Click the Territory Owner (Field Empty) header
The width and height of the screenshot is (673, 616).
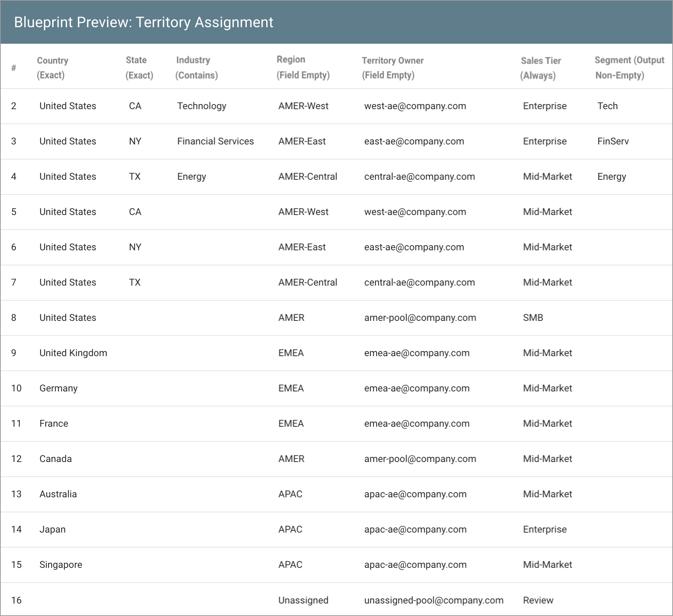[393, 68]
